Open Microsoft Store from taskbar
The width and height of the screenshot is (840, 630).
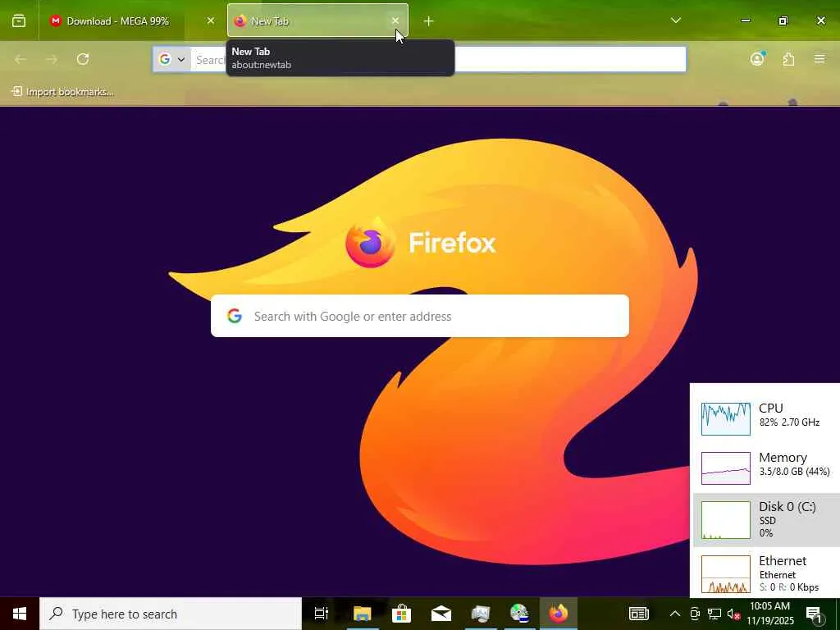[x=401, y=614]
